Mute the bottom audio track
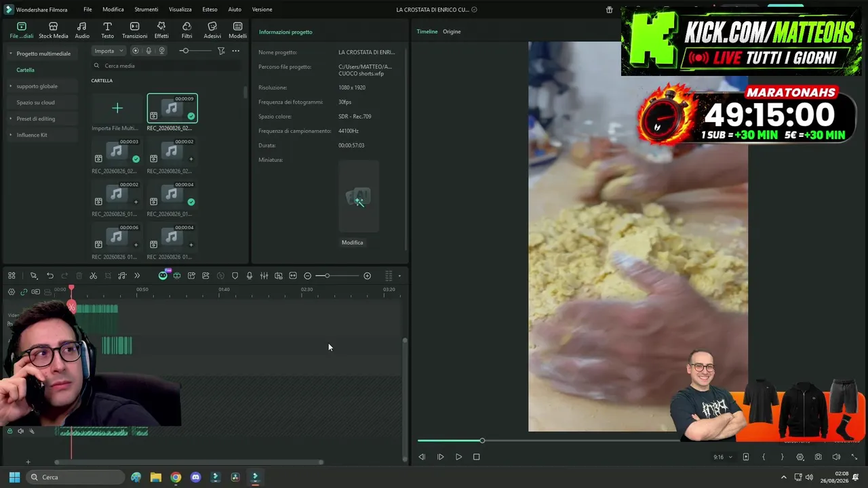This screenshot has height=488, width=868. [20, 431]
